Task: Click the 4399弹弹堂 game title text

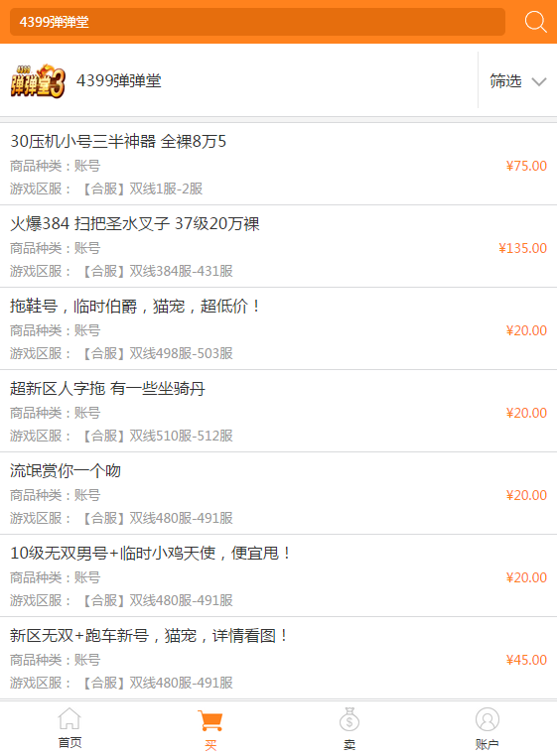Action: [119, 81]
